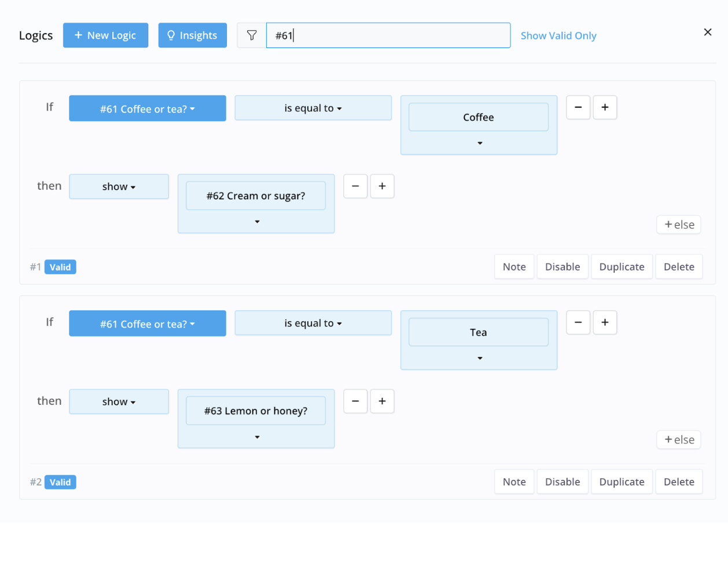Screen dimensions: 728x561
Task: Create a New Logic rule
Action: 105,35
